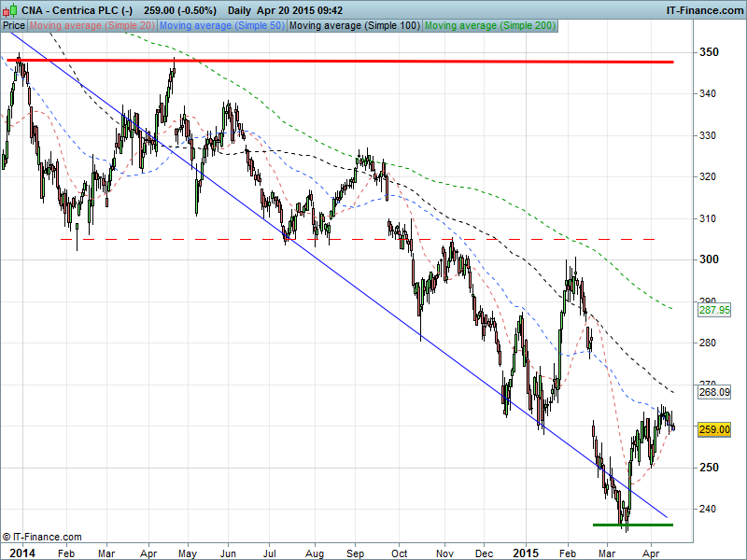Open the Moving average (Simple 200) legend
The image size is (747, 560).
pos(489,26)
